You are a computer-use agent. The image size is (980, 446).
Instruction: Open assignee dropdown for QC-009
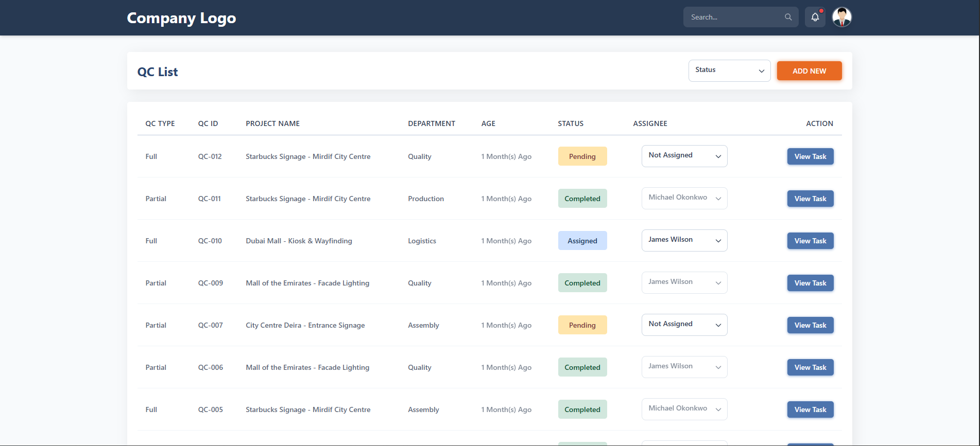click(x=684, y=282)
